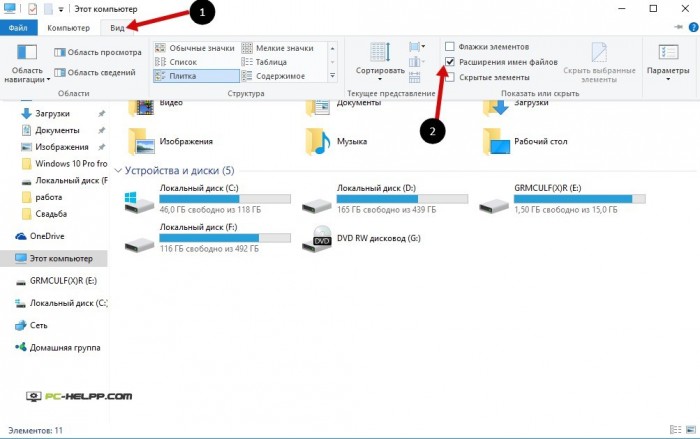Open the Sort by (Сортировать) icon
Image resolution: width=700 pixels, height=439 pixels.
380,52
